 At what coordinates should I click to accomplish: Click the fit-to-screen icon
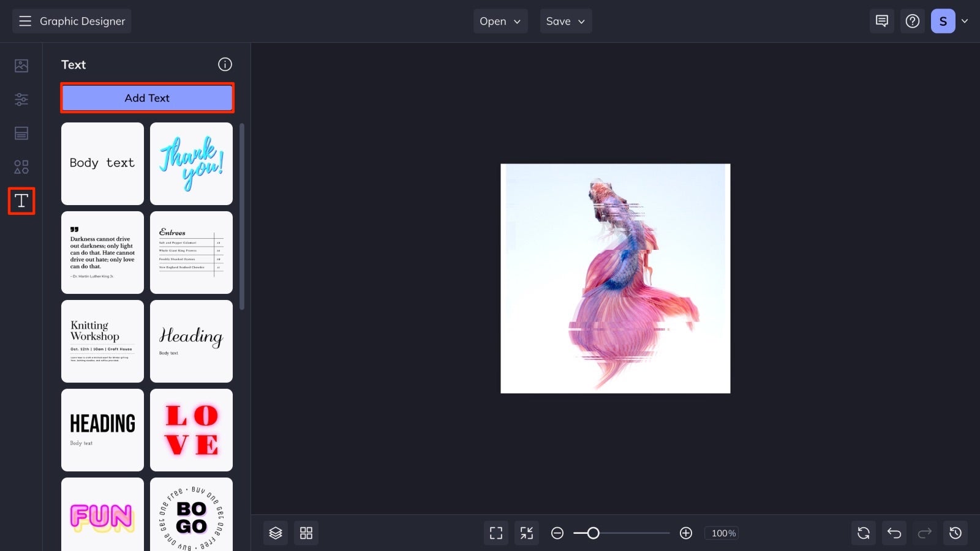(x=526, y=533)
